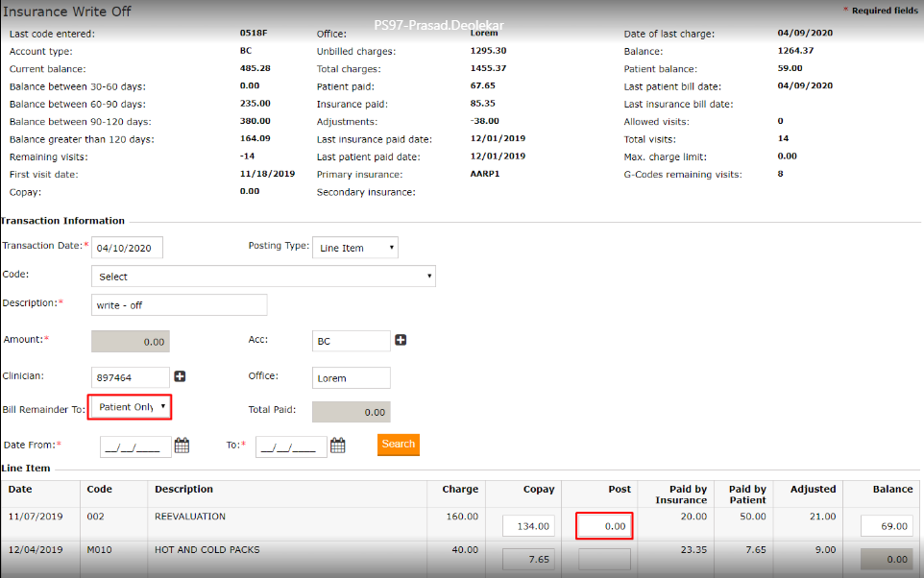This screenshot has width=924, height=578.
Task: Expand the Posting Type dropdown
Action: point(355,248)
